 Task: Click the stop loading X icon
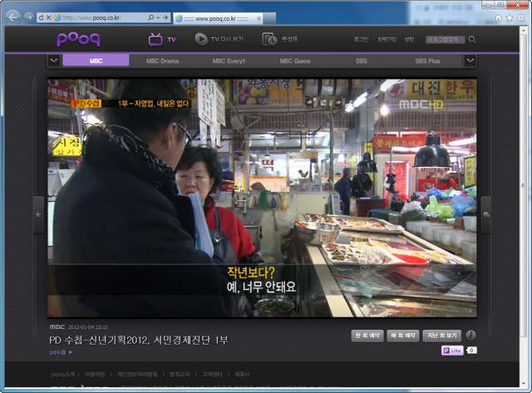coord(48,17)
